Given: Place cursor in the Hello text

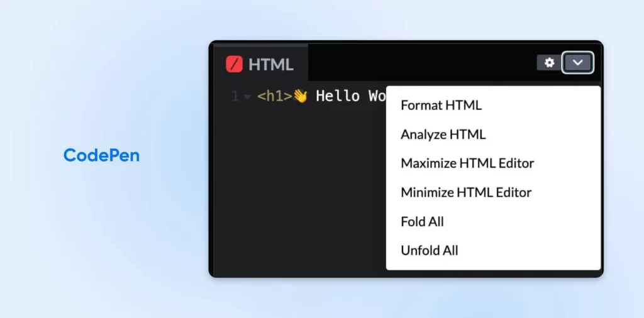Looking at the screenshot, I should [337, 96].
